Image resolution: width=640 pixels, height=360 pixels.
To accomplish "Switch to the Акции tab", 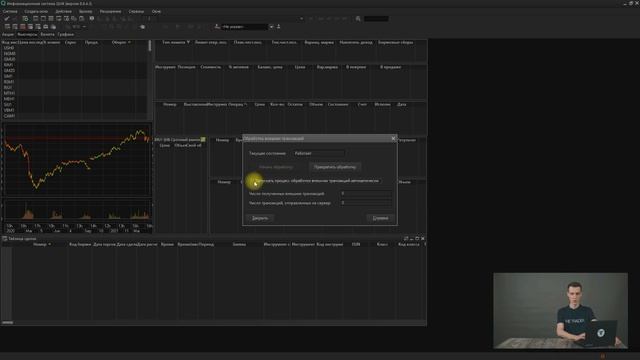I will pos(8,35).
